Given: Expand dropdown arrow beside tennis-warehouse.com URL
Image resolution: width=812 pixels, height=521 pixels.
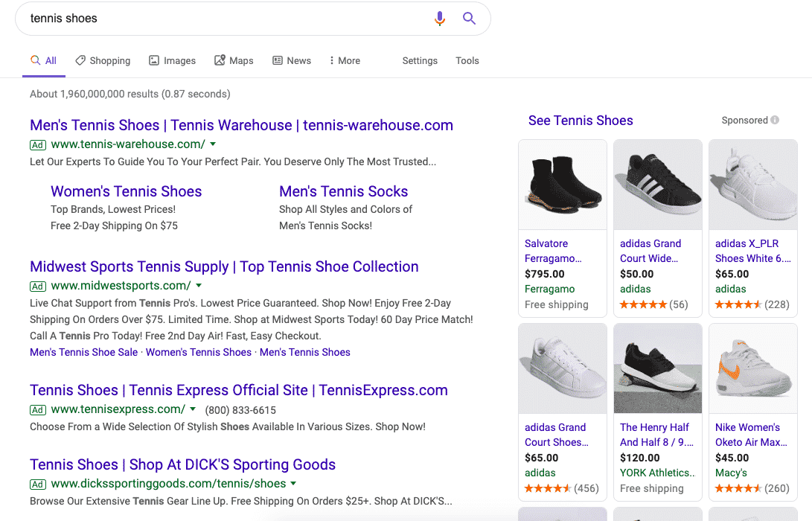Looking at the screenshot, I should [213, 144].
